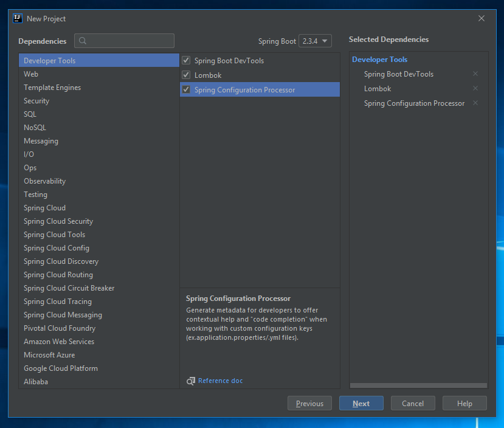Select the Observability category
The height and width of the screenshot is (428, 504).
pyautogui.click(x=99, y=181)
